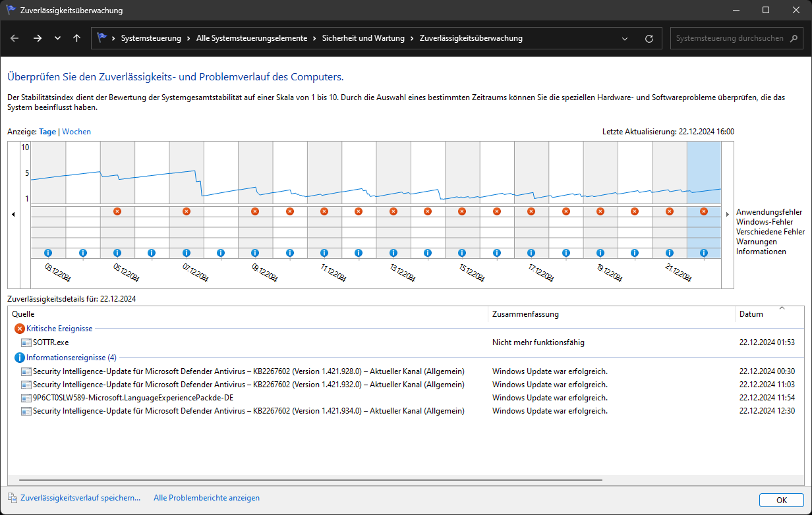This screenshot has width=812, height=515.
Task: Go back with the left arrow button
Action: tap(14, 38)
